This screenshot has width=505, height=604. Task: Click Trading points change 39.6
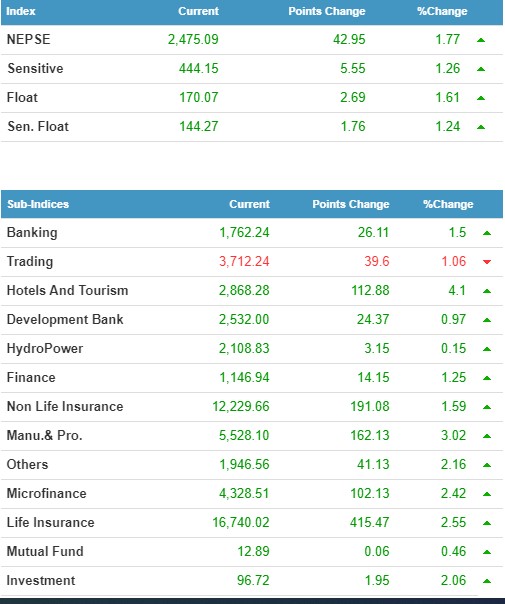click(377, 262)
